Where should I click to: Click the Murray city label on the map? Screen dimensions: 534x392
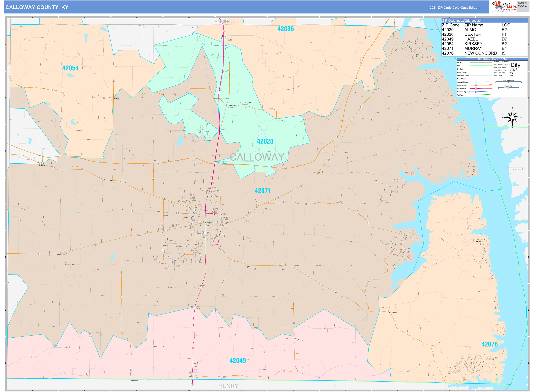[x=208, y=223]
